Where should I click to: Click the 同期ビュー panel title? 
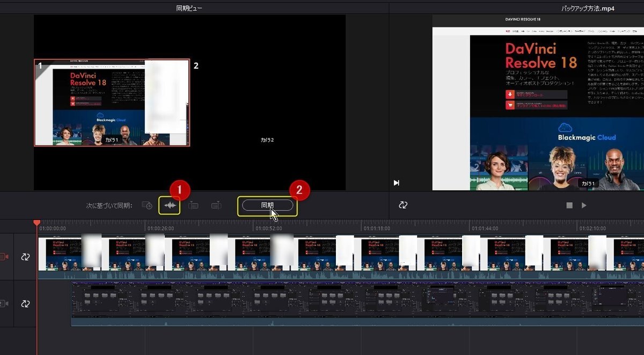(189, 9)
